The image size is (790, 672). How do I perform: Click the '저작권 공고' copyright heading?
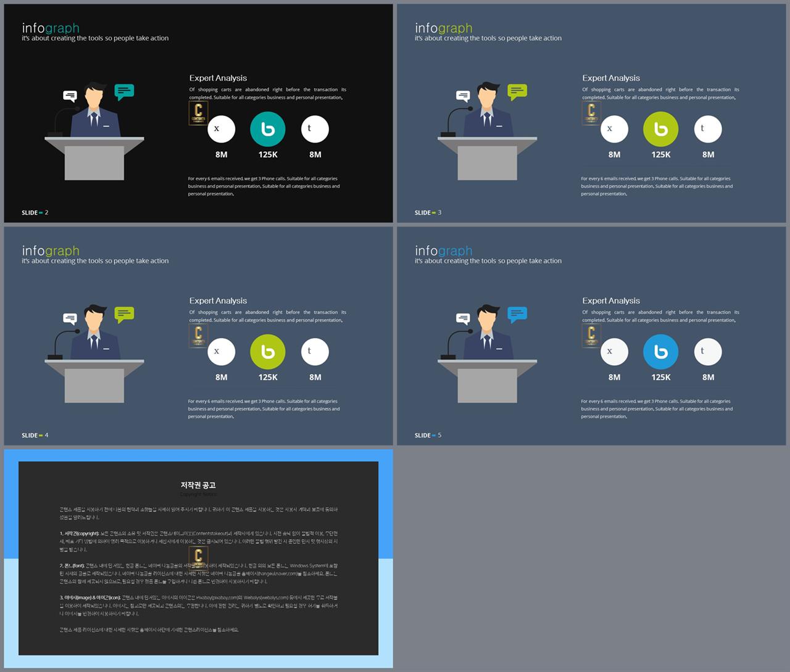pos(198,486)
